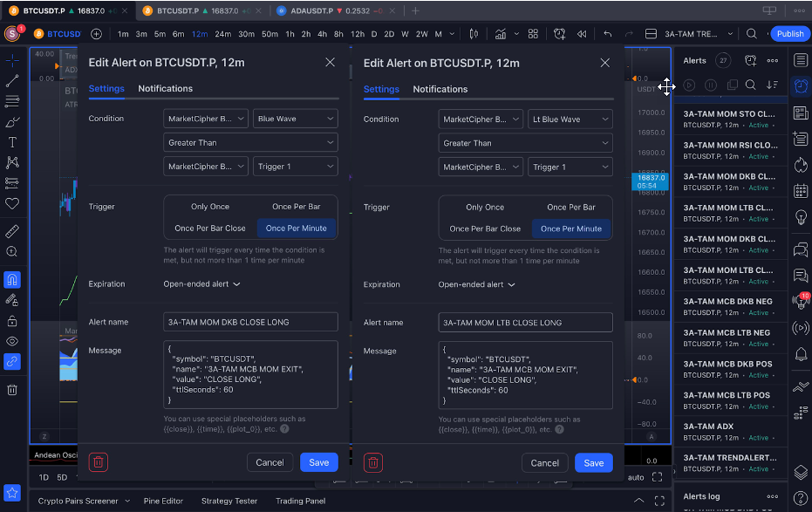Open the ideas lightbulb icon

click(801, 217)
